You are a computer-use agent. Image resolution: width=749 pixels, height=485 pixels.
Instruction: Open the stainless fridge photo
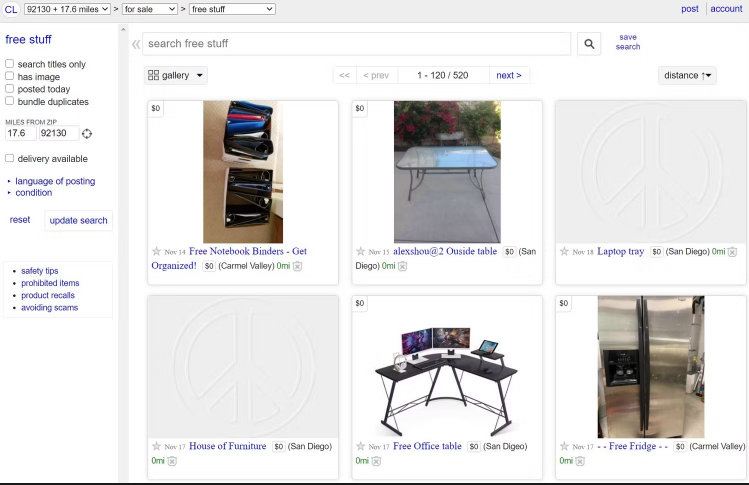click(651, 367)
